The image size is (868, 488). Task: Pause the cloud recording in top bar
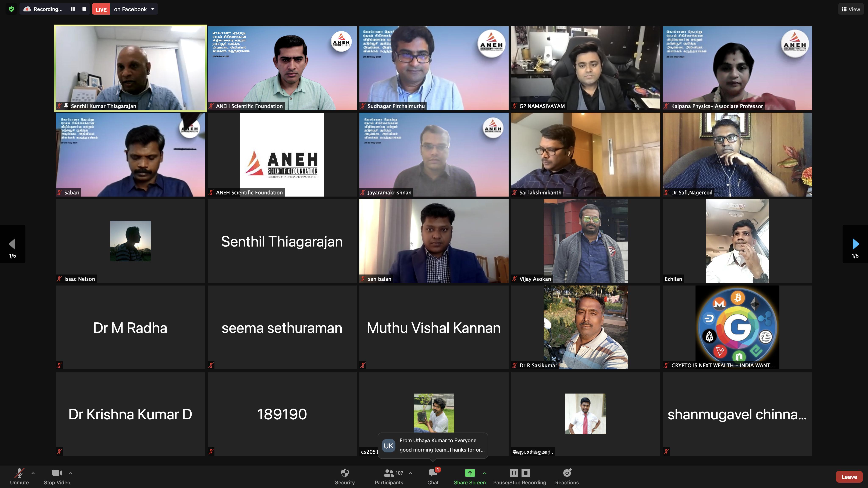pyautogui.click(x=73, y=9)
